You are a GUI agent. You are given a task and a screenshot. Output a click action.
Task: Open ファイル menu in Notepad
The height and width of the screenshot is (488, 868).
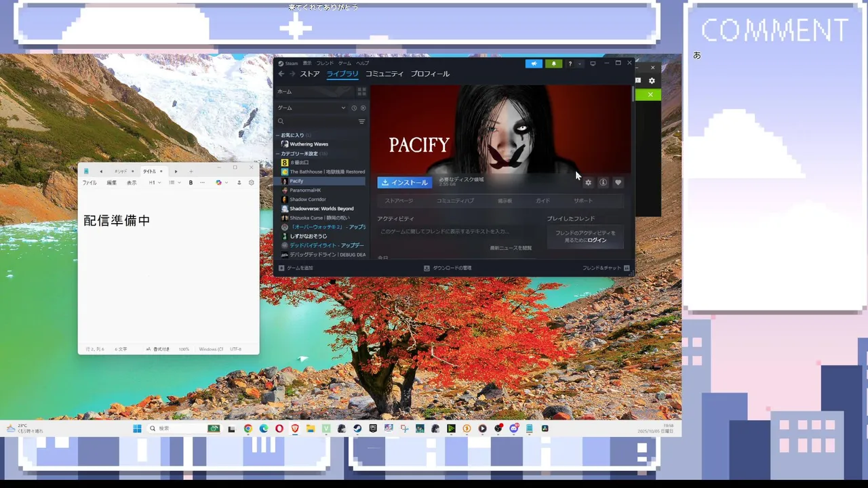(90, 182)
